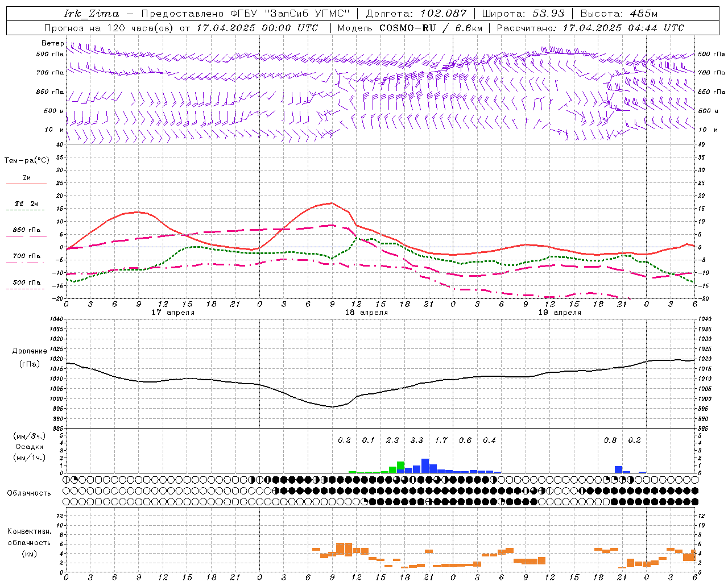Viewport: 728px width, 582px height.
Task: Click the Осадки precipitation panel label
Action: point(29,447)
